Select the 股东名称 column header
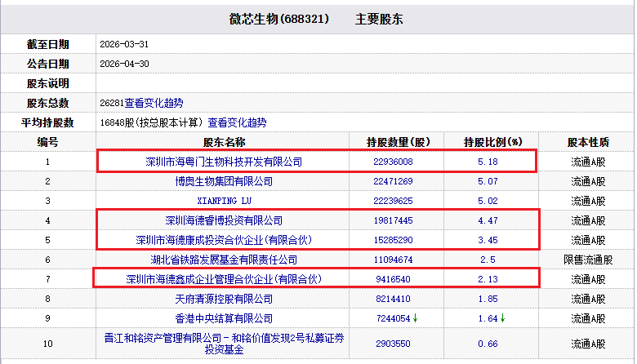This screenshot has width=637, height=364. coord(224,143)
